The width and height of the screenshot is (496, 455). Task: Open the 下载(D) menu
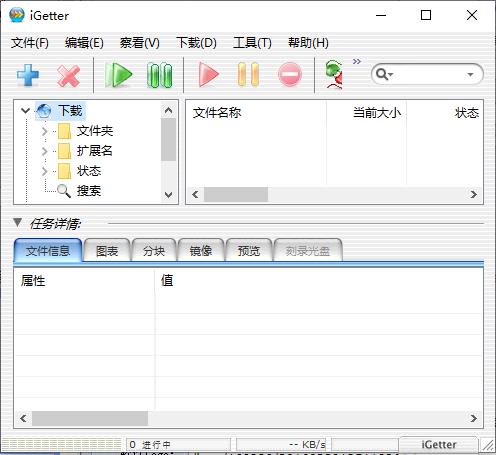[x=196, y=43]
